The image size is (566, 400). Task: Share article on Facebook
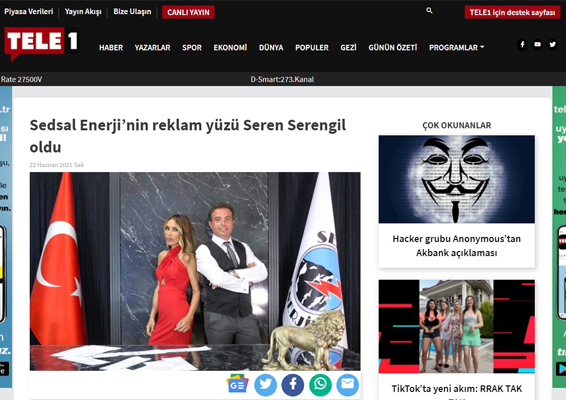click(293, 385)
